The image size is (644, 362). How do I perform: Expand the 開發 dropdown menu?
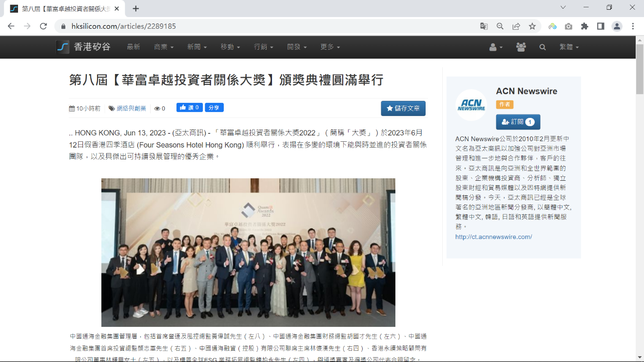pos(297,47)
